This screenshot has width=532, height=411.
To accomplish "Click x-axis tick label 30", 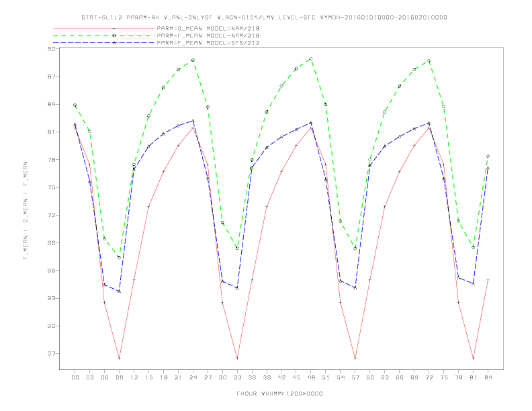I will tap(222, 377).
